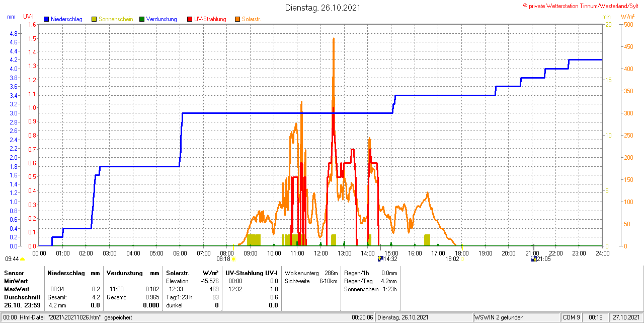This screenshot has width=644, height=323.
Task: Click the Elevation value -45.576
Action: pos(208,281)
